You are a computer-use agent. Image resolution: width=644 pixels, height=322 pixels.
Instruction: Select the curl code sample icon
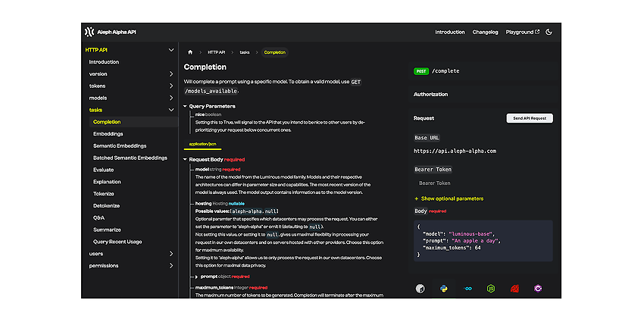(420, 289)
